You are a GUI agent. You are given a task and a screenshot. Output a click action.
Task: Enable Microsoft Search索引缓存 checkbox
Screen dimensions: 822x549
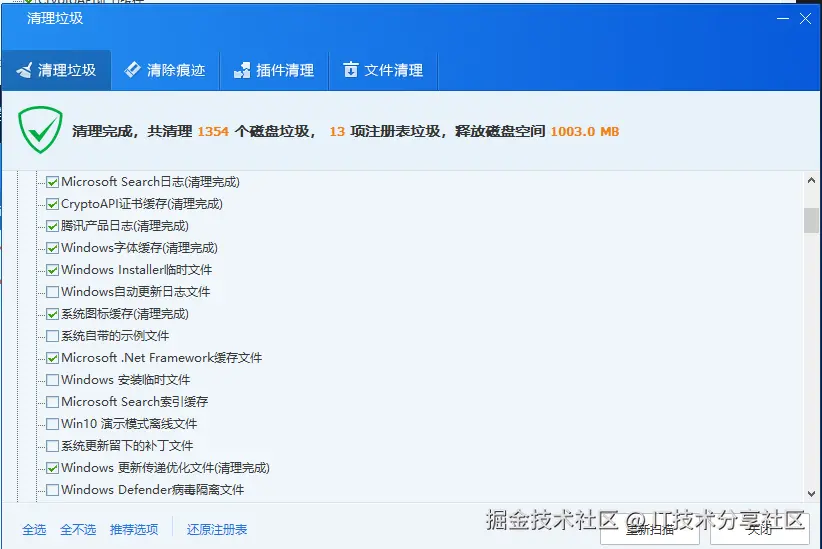(52, 402)
